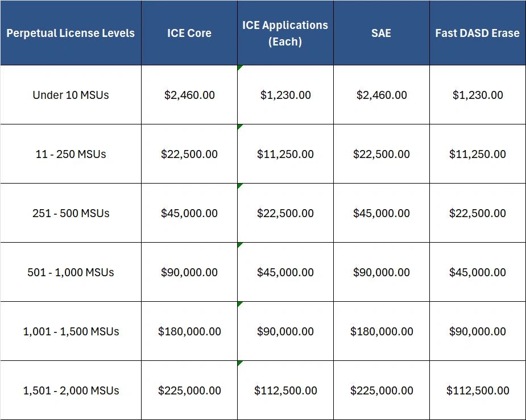The height and width of the screenshot is (420, 526).
Task: Click the ICE Core $180,000.00 cell
Action: click(x=189, y=331)
